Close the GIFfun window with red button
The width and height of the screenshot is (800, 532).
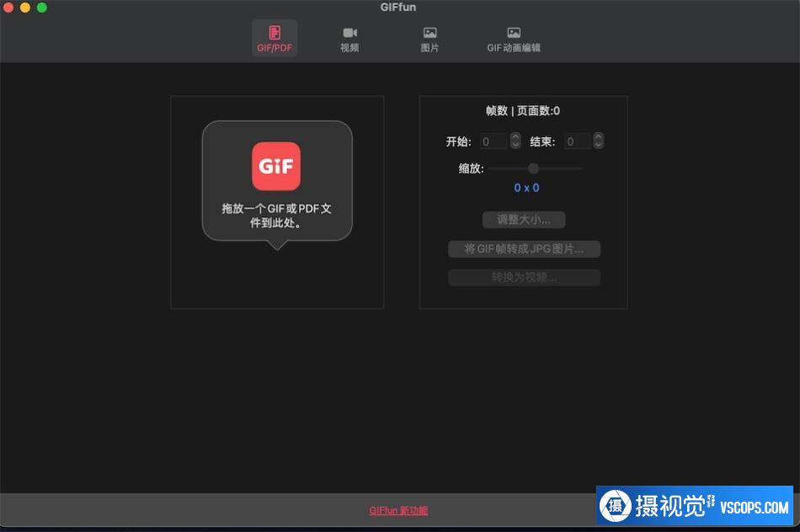(x=8, y=8)
